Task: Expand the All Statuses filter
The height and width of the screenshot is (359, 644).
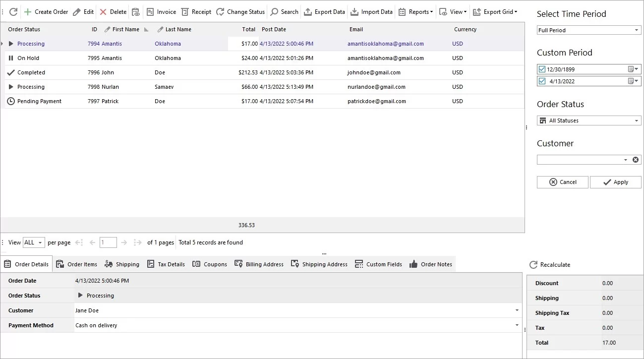Action: (637, 120)
